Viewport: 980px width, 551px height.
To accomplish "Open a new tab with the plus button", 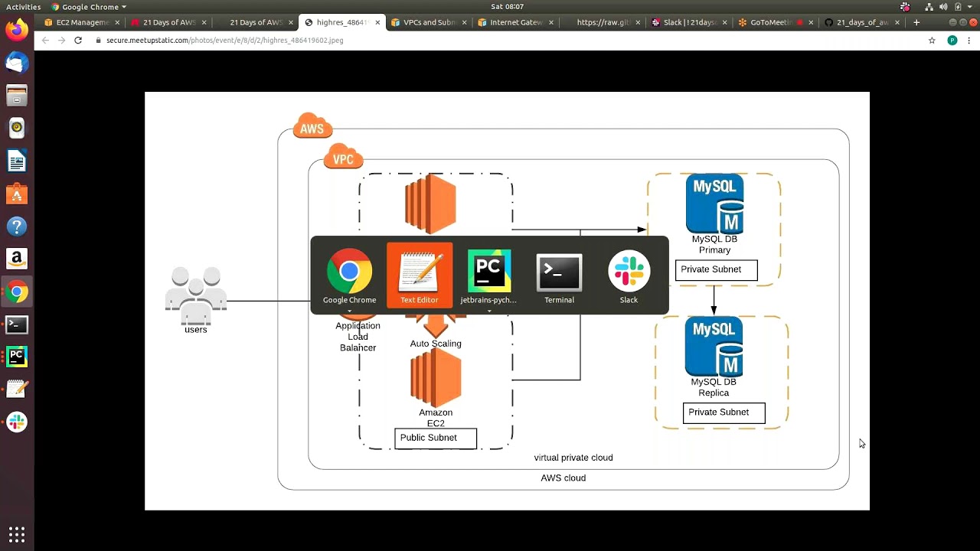I will point(916,22).
